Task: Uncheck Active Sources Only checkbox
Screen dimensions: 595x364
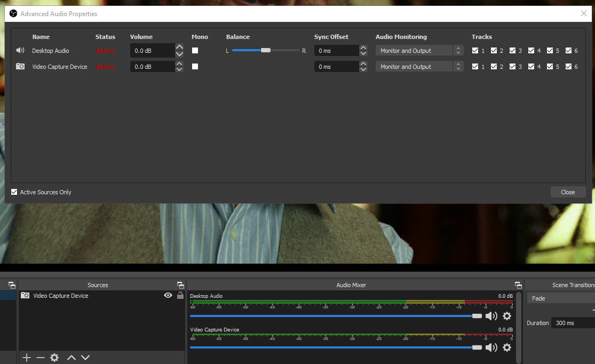Action: [x=14, y=192]
